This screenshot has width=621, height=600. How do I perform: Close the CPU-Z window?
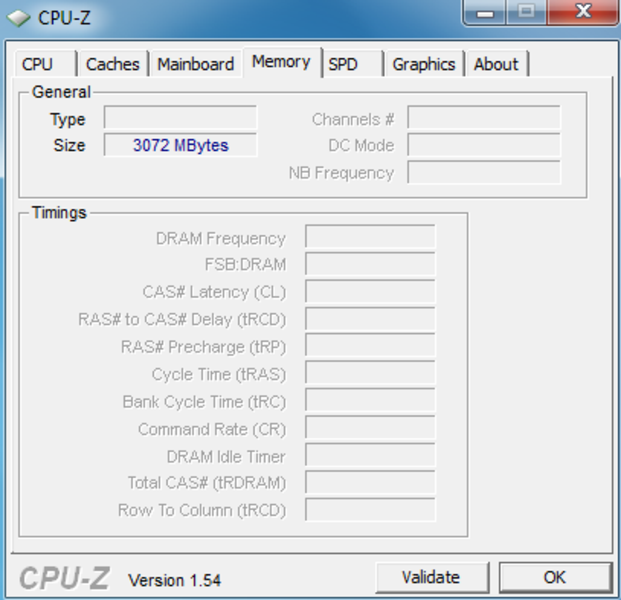583,12
